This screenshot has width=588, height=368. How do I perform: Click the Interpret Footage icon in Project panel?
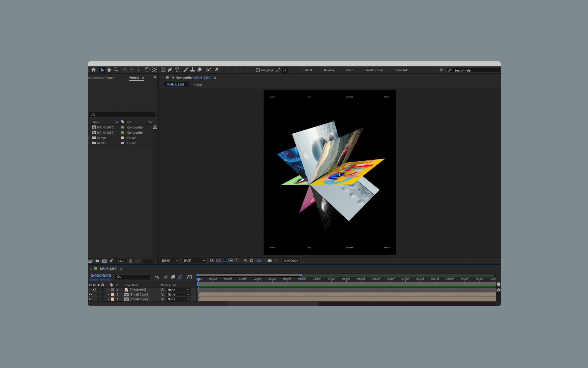point(91,261)
